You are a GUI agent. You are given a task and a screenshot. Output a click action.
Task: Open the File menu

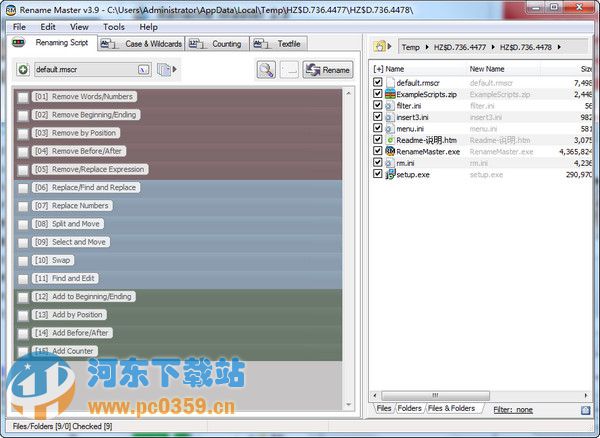19,27
